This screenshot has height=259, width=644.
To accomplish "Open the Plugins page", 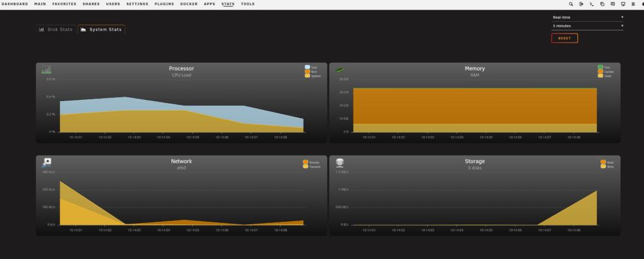I will (x=164, y=4).
